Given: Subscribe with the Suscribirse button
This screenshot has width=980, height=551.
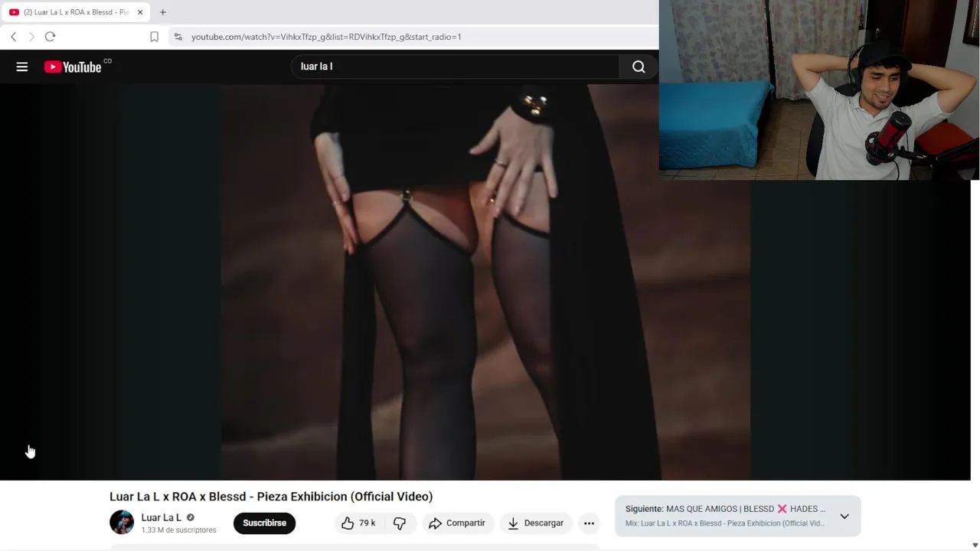Looking at the screenshot, I should (264, 523).
